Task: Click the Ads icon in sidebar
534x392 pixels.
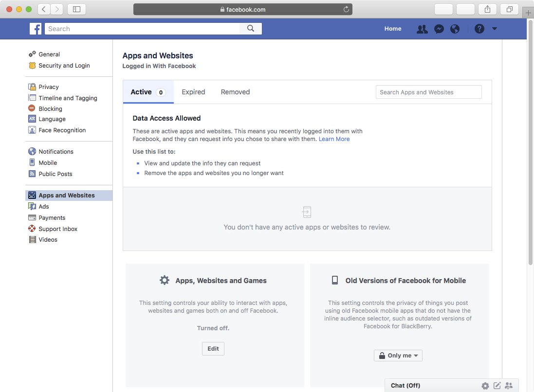Action: click(x=32, y=206)
